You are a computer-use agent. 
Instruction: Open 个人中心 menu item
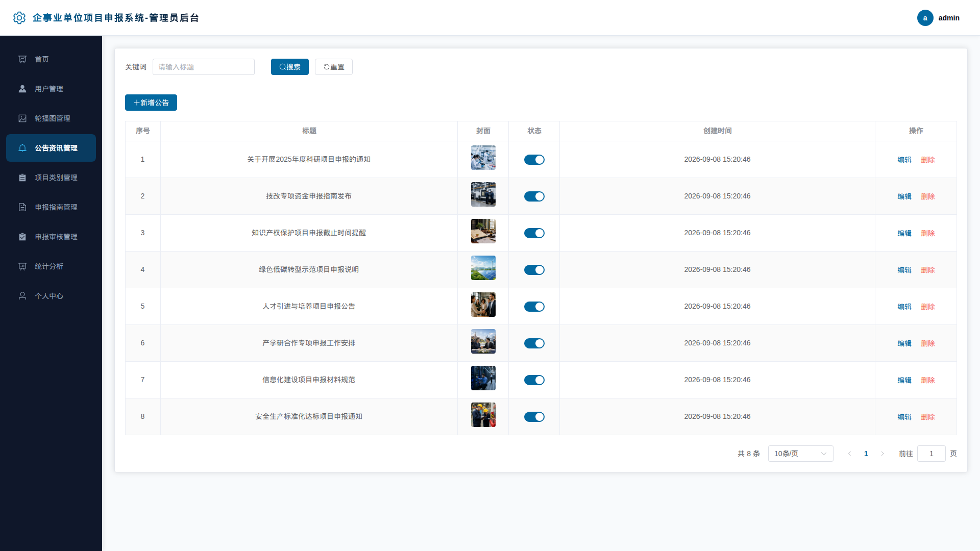point(51,296)
